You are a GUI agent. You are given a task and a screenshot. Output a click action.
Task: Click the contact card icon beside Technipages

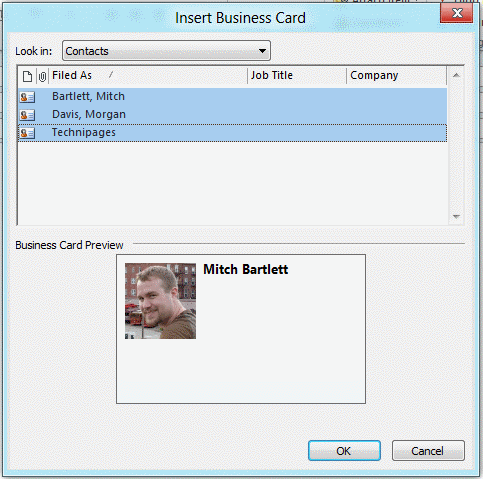point(27,133)
